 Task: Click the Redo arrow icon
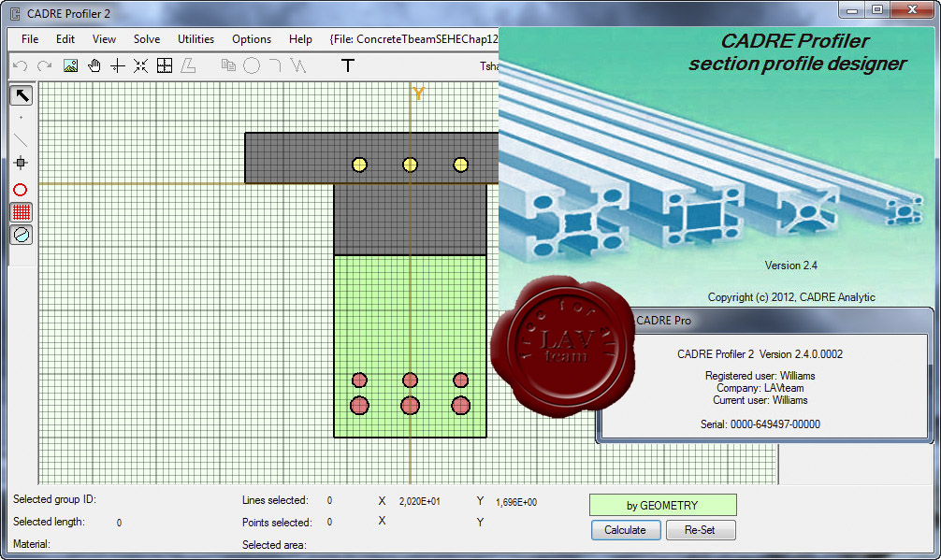point(44,65)
